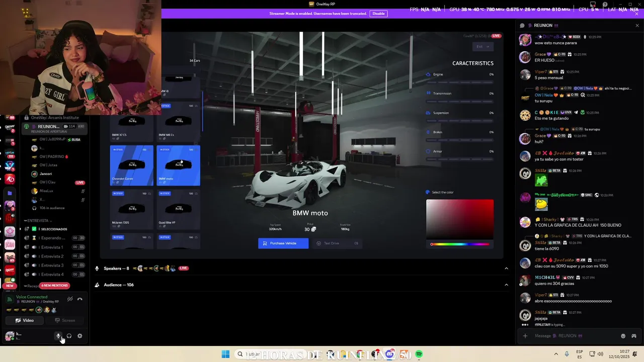Select OW | PADRINO speaker

pyautogui.click(x=54, y=157)
